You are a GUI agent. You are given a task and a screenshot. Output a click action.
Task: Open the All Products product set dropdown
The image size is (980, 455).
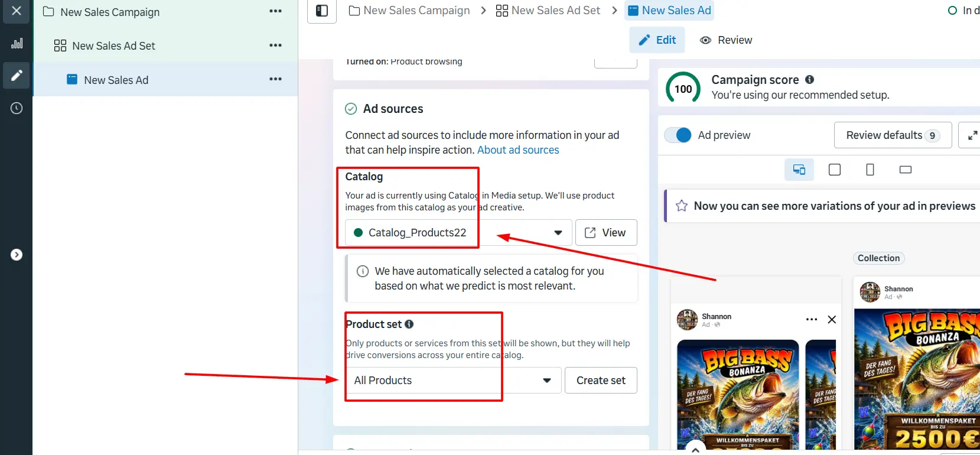coord(453,381)
